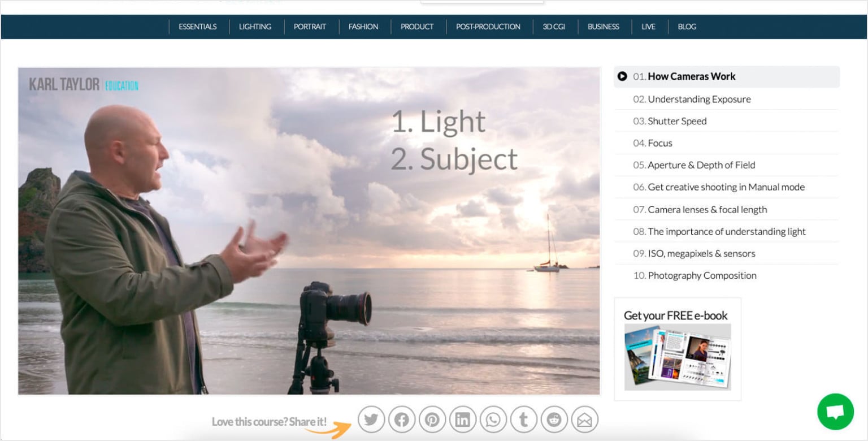Share the course on Twitter
The height and width of the screenshot is (441, 868).
(371, 420)
